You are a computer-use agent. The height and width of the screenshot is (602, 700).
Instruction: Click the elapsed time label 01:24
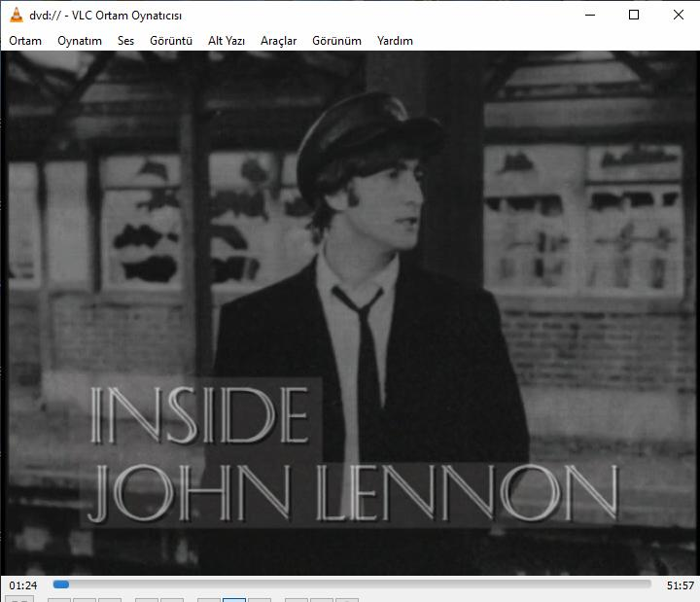(x=23, y=585)
